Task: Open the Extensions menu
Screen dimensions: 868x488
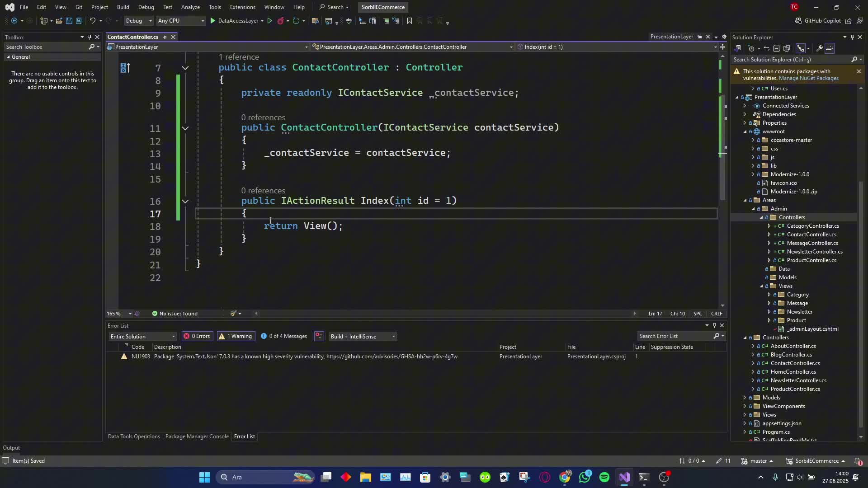Action: point(242,7)
